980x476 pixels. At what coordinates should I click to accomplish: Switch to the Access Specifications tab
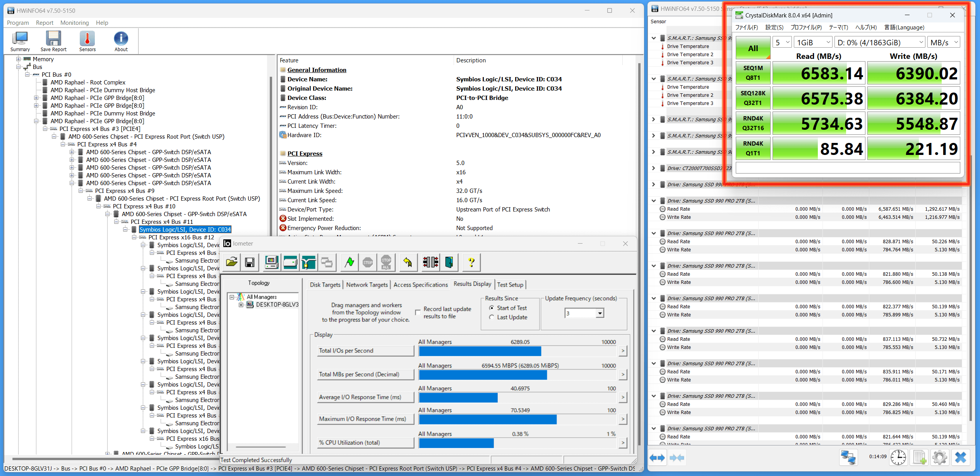421,285
